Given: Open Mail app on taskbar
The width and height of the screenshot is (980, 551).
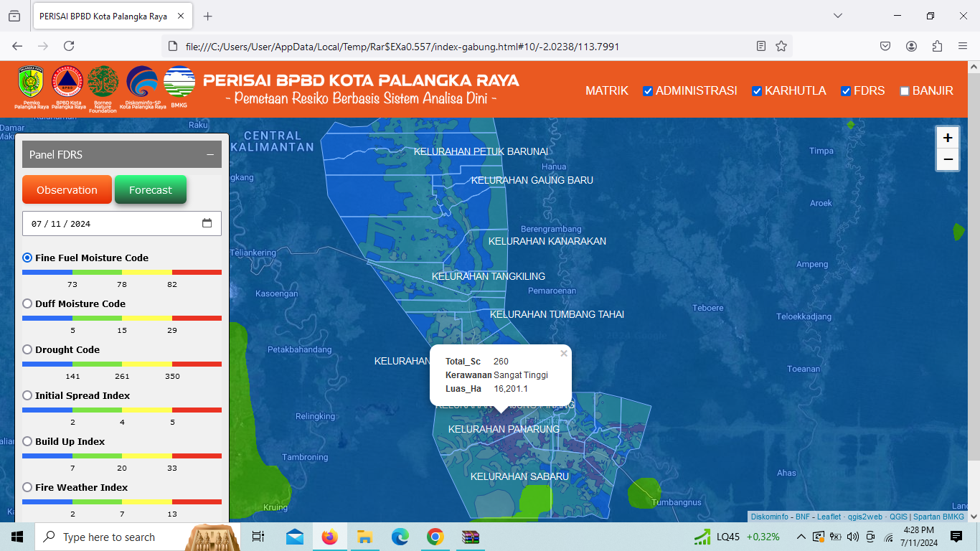Looking at the screenshot, I should click(295, 537).
